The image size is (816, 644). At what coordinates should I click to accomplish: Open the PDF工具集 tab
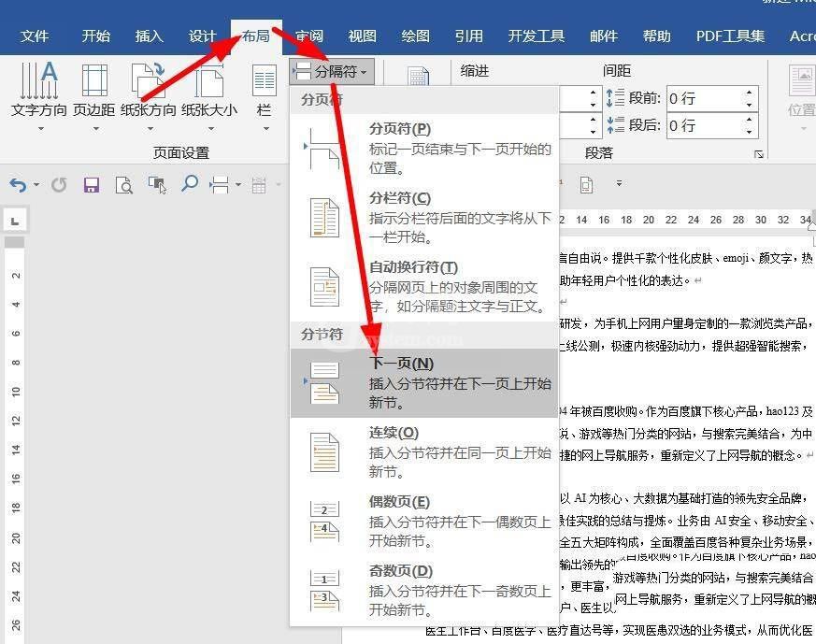[731, 36]
